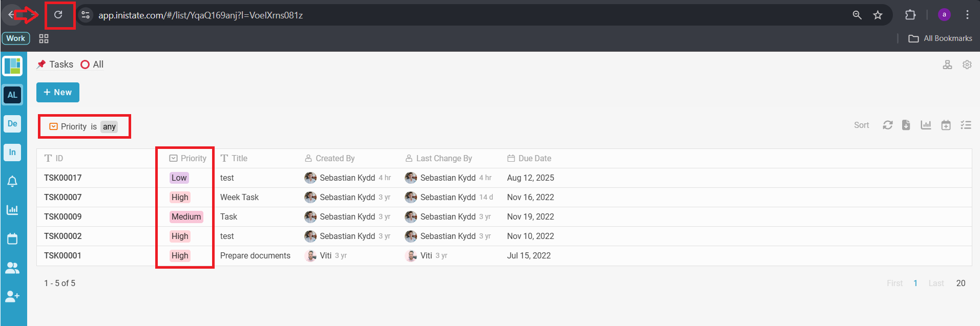Open the users group icon in sidebar
The height and width of the screenshot is (326, 980).
[12, 268]
